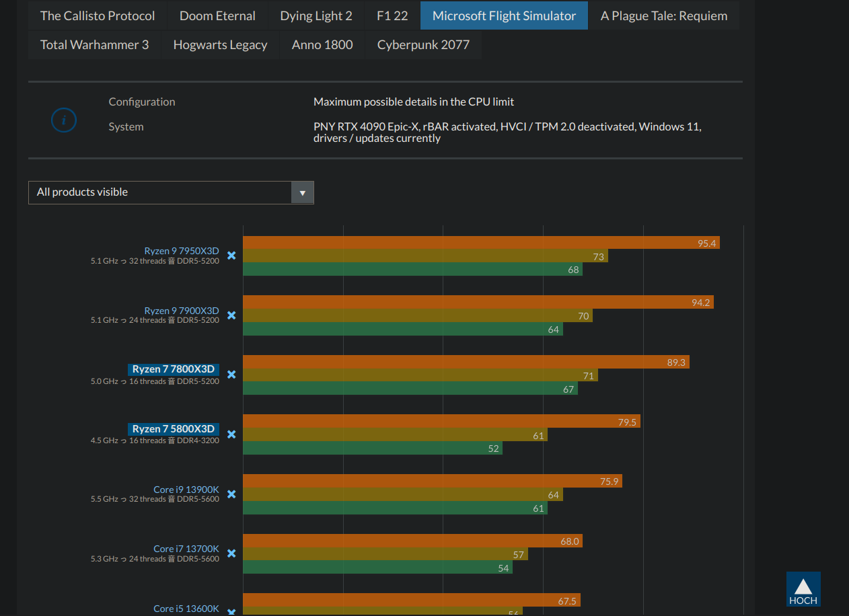Select the Microsoft Flight Simulator tab
Screen dimensions: 849x616
(505, 15)
